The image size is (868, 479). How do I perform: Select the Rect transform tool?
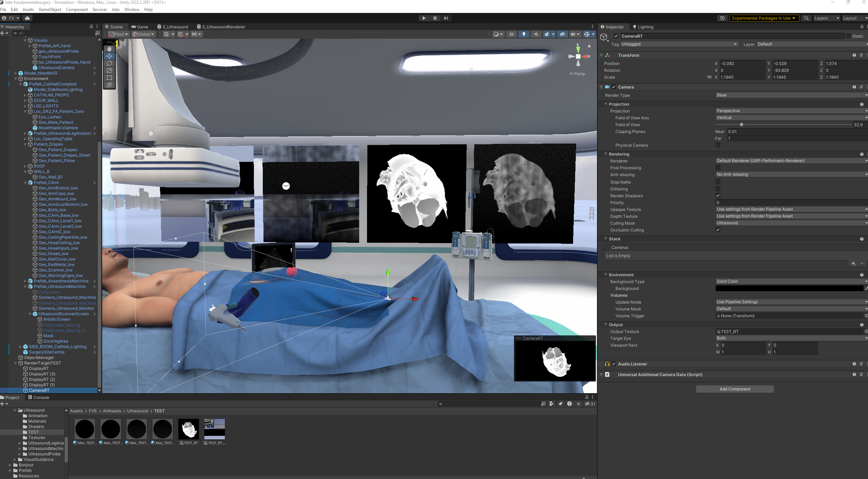pos(109,77)
